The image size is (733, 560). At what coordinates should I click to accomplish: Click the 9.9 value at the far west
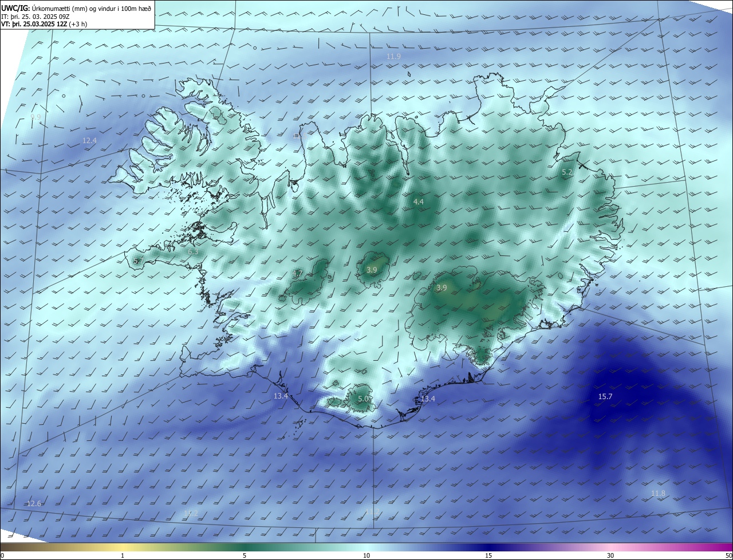(x=36, y=116)
